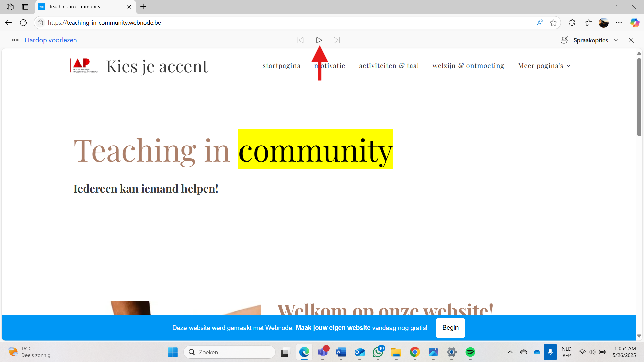The width and height of the screenshot is (644, 362).
Task: Toggle read aloud icon in address bar
Action: (x=540, y=23)
